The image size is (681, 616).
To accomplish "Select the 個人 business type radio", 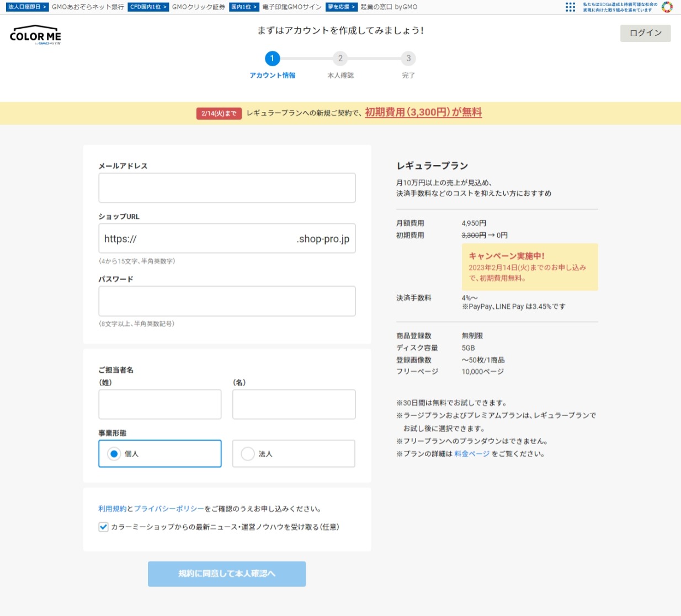I will point(114,454).
